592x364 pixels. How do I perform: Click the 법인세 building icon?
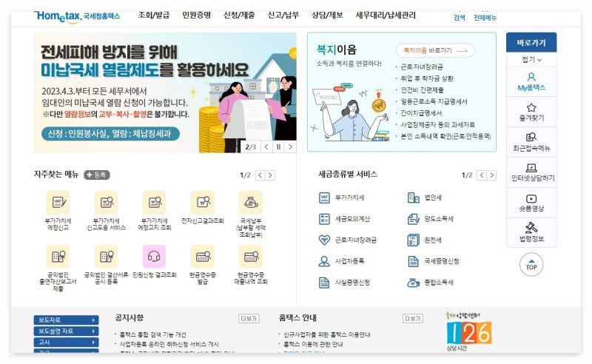(x=414, y=198)
